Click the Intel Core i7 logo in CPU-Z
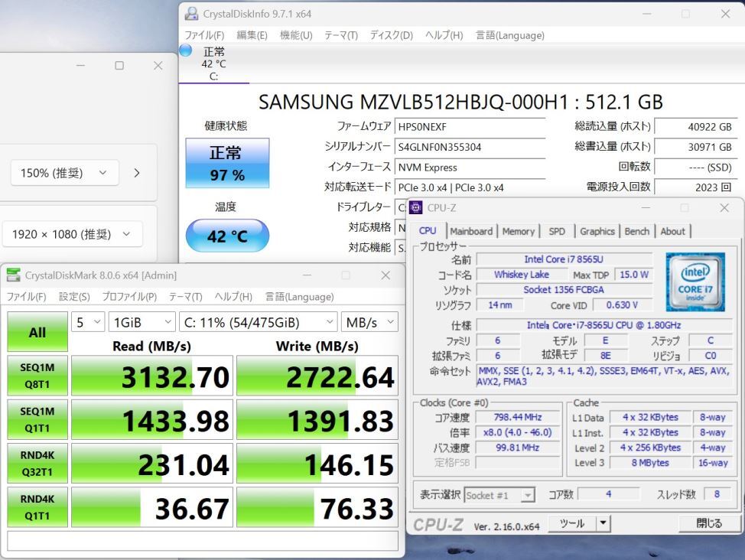 click(x=696, y=282)
